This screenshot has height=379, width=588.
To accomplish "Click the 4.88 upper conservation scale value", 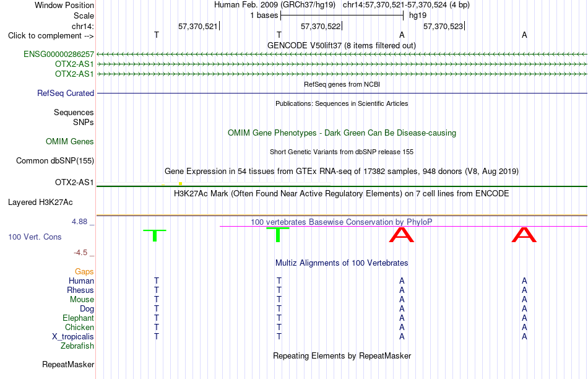I will click(79, 222).
